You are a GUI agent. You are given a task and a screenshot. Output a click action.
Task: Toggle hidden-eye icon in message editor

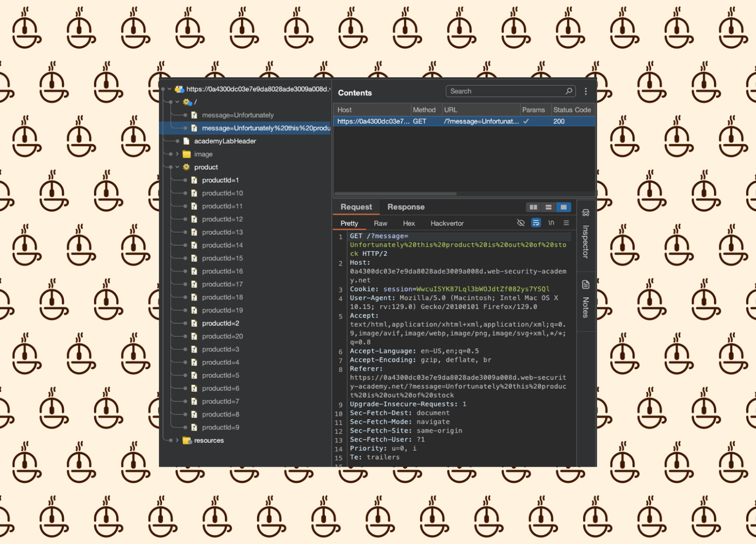521,223
